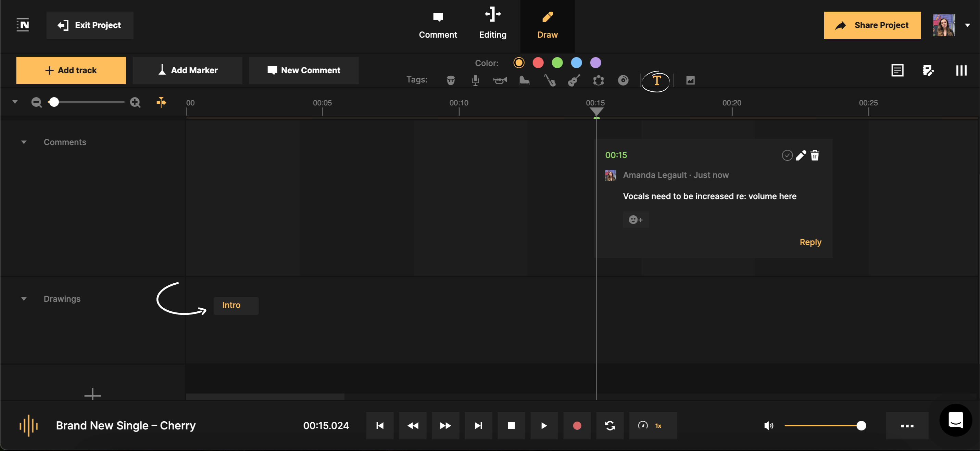This screenshot has height=451, width=980.
Task: Open the account dropdown arrow next to avatar
Action: point(968,25)
